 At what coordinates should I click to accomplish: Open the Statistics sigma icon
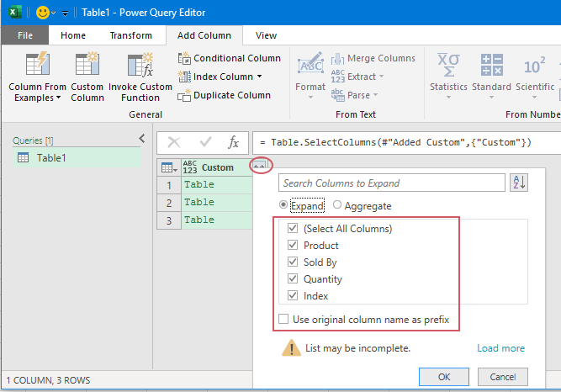click(448, 66)
